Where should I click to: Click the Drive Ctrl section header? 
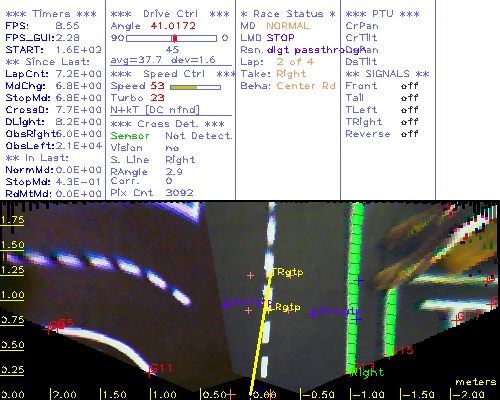tap(170, 14)
